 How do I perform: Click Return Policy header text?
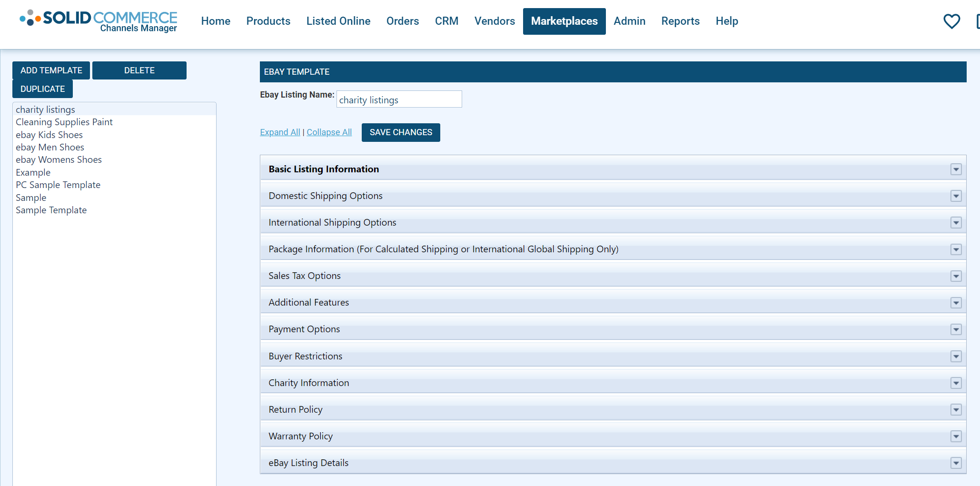tap(296, 409)
